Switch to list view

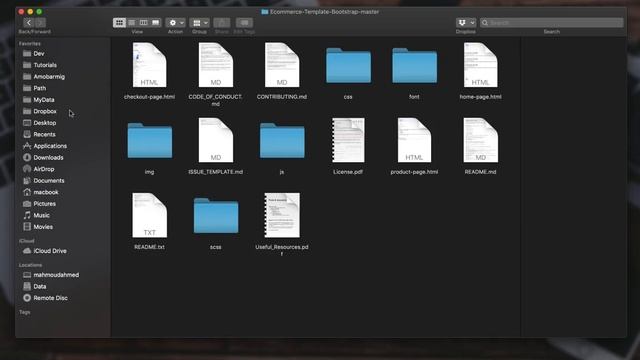(x=131, y=23)
